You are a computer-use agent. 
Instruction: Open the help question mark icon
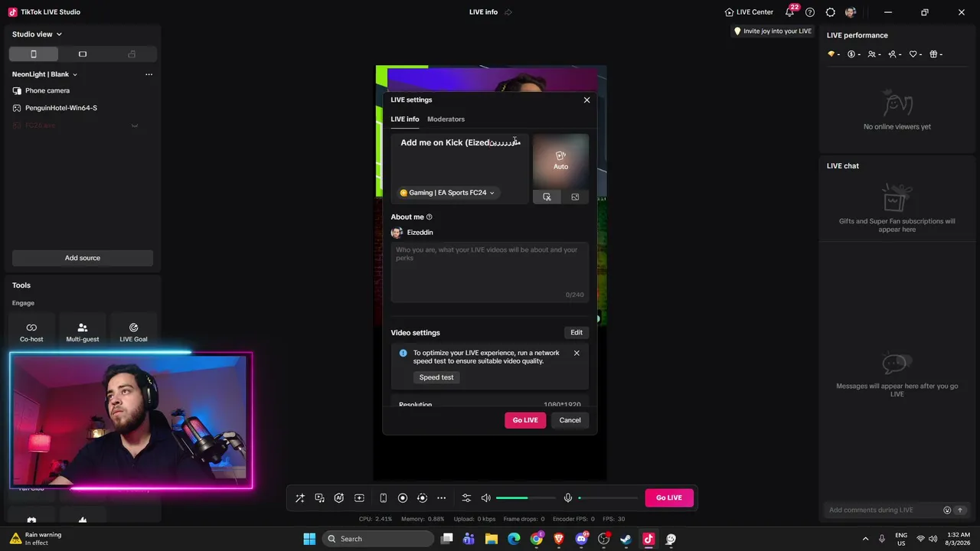click(810, 12)
